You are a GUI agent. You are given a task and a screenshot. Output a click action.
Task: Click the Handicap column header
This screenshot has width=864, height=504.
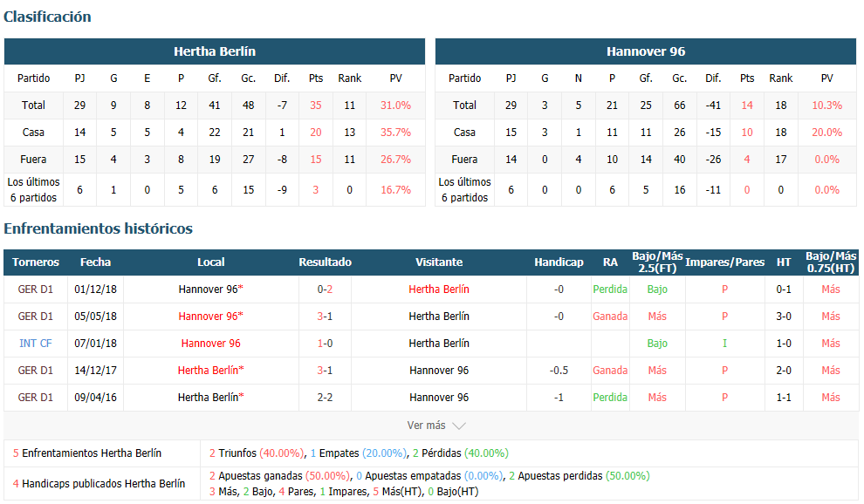[559, 262]
